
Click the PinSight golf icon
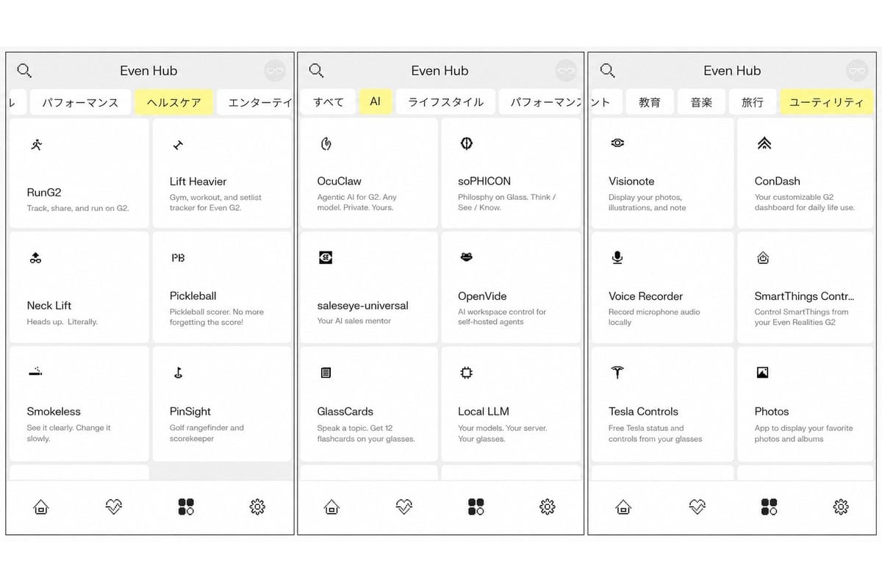pos(177,373)
